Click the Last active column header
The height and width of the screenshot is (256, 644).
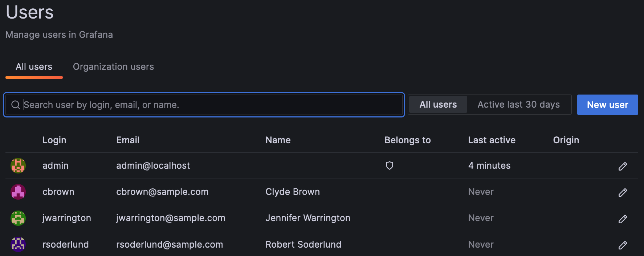pyautogui.click(x=492, y=140)
